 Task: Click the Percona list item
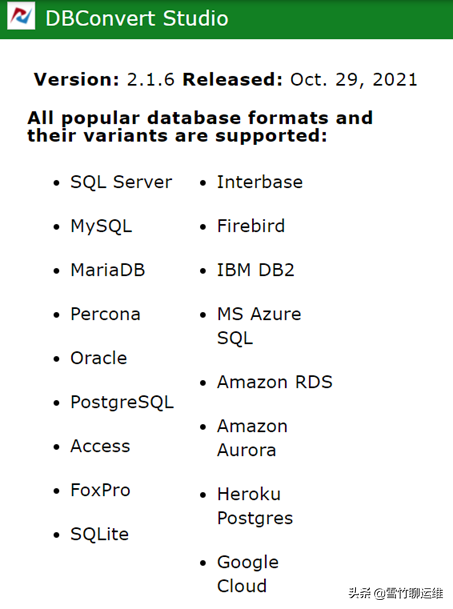click(x=105, y=314)
